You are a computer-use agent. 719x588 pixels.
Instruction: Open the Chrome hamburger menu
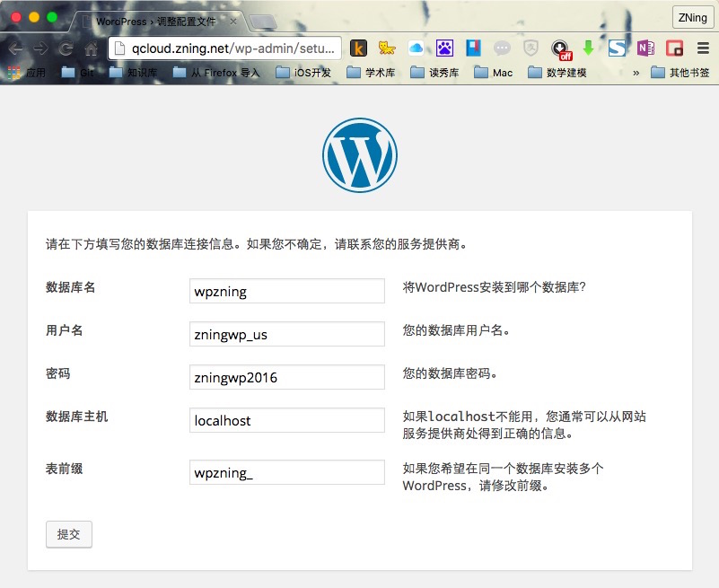coord(703,48)
